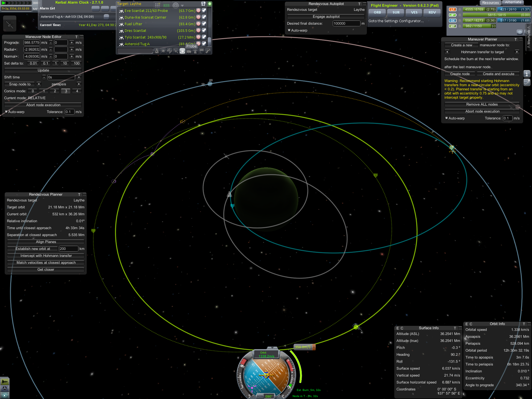Click the electric charge battery icon

tap(452, 15)
